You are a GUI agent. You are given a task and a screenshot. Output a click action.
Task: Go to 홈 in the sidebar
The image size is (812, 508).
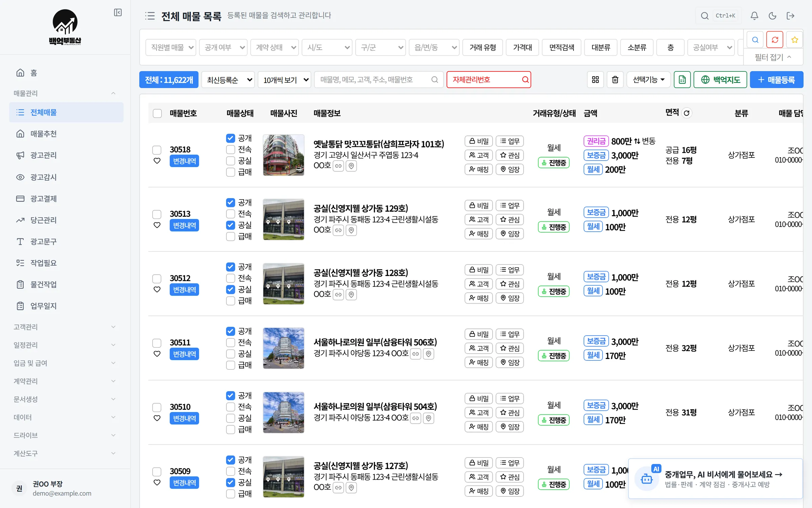point(66,73)
